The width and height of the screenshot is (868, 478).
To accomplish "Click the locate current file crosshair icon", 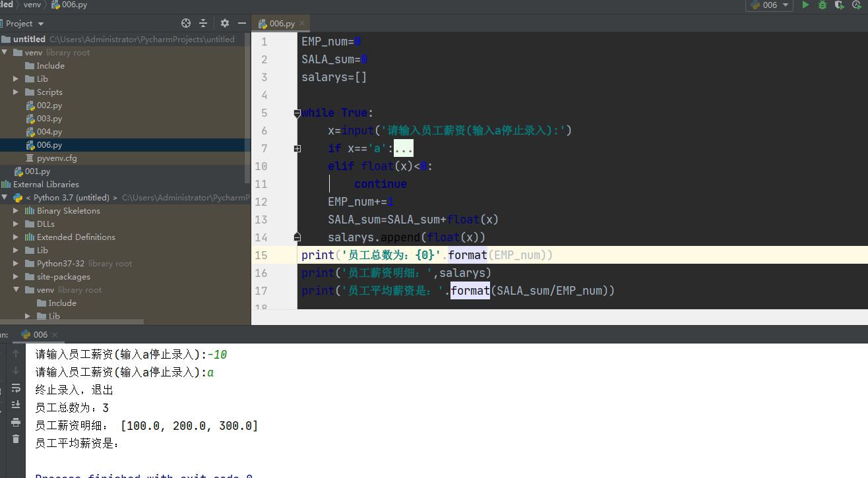I will 186,23.
